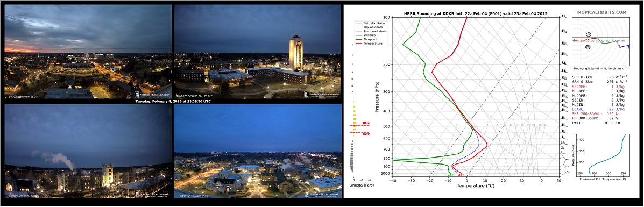This screenshot has width=644, height=207.
Task: Select the 'SBCIN' value row
Action: [x=599, y=100]
